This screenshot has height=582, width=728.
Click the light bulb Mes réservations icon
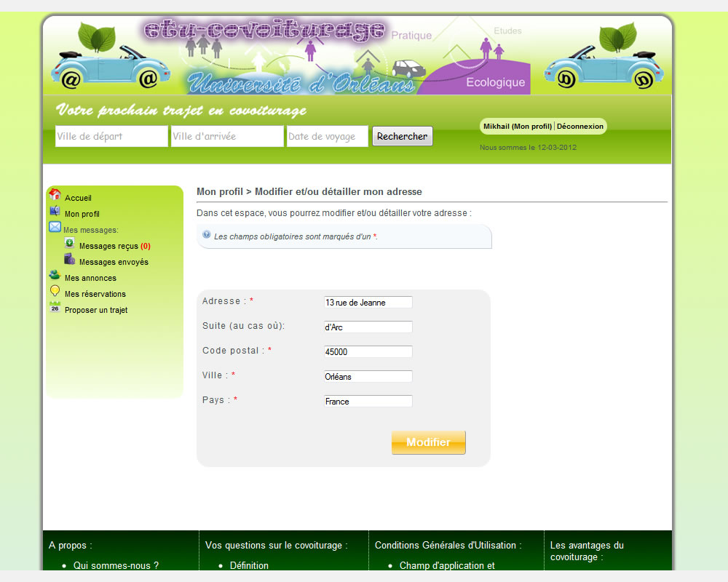pos(55,291)
